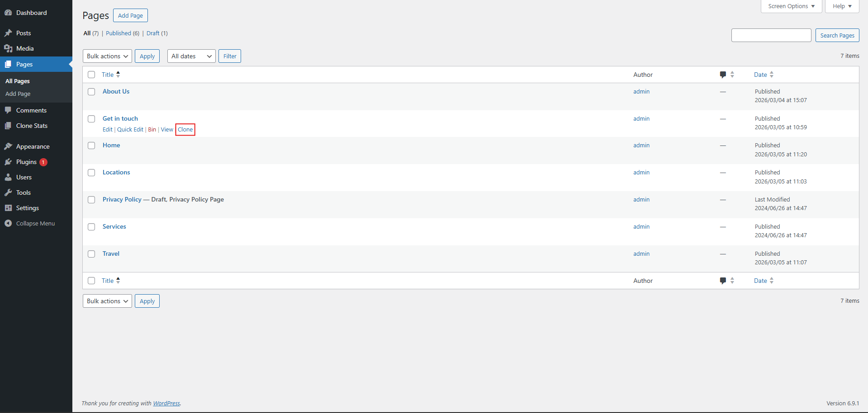Open the top Bulk actions dropdown
Screen dimensions: 868x413
[107, 56]
